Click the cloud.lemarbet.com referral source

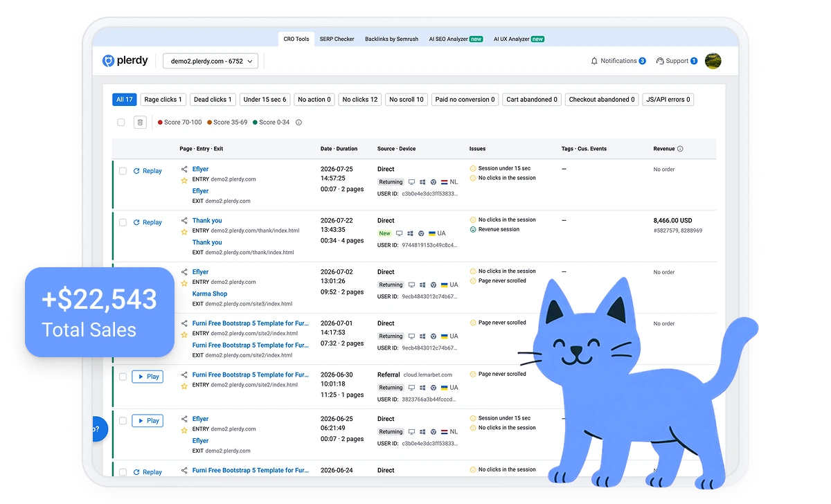point(427,375)
